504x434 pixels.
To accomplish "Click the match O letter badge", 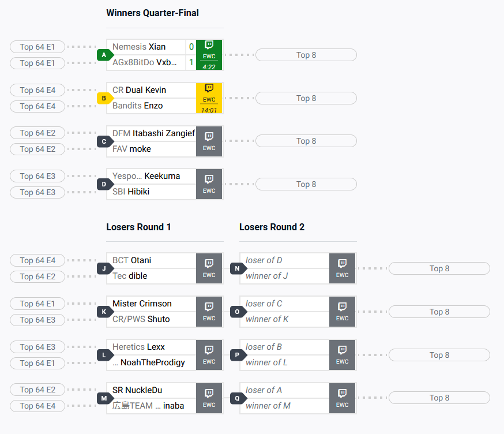I will point(239,312).
